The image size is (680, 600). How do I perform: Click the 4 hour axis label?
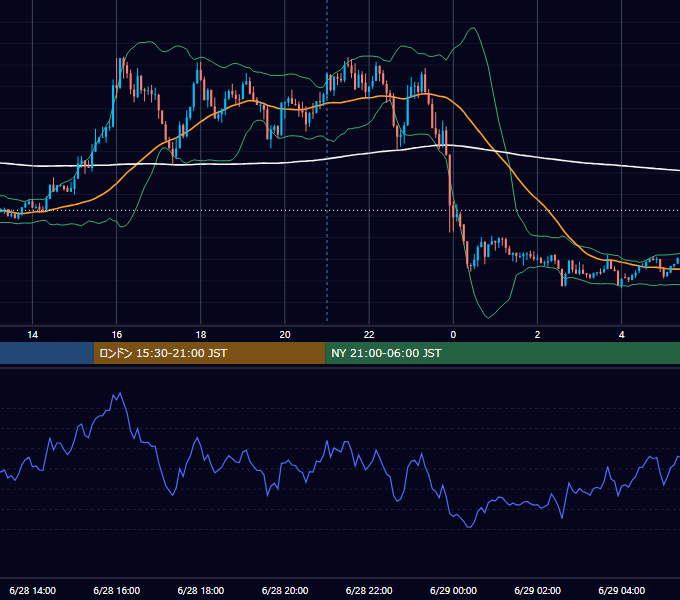pos(621,335)
